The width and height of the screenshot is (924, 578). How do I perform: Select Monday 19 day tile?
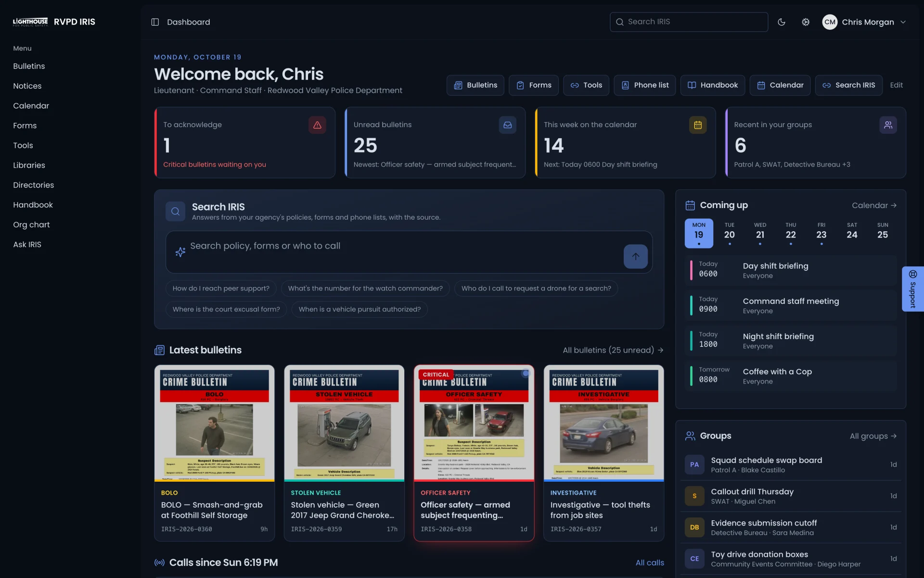699,233
